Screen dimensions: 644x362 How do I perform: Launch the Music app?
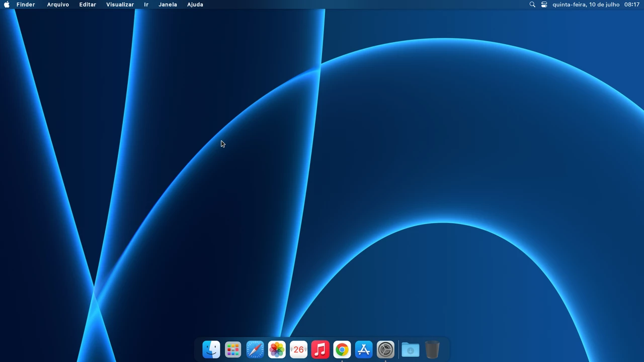click(x=320, y=349)
